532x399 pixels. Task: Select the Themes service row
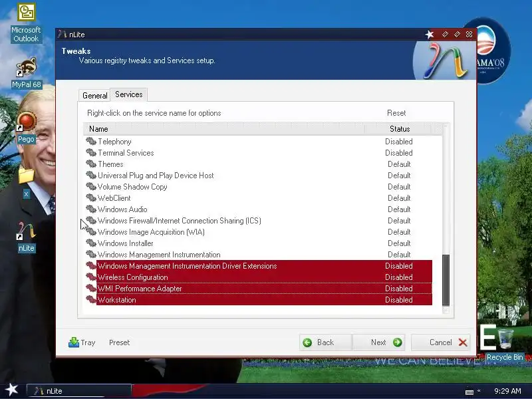point(259,164)
